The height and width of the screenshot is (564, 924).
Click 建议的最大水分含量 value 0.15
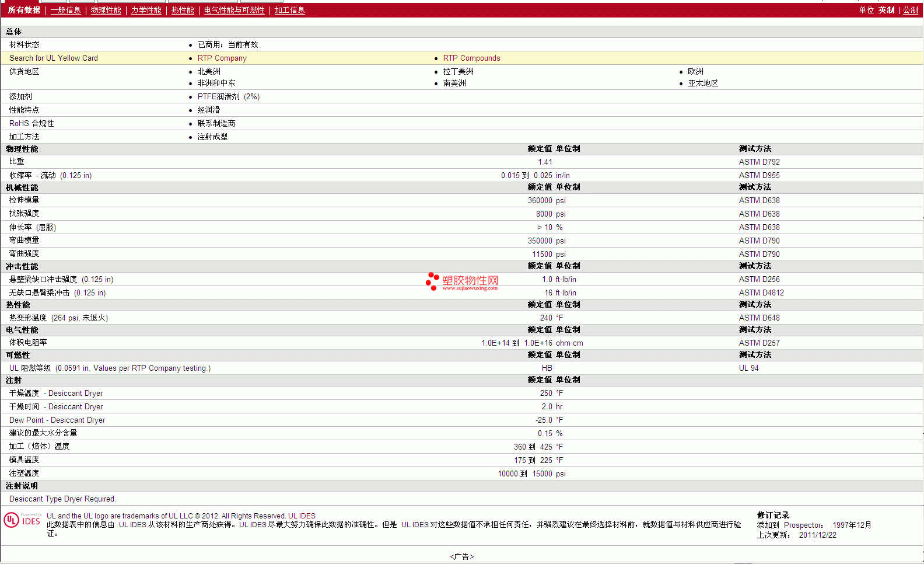[x=545, y=434]
